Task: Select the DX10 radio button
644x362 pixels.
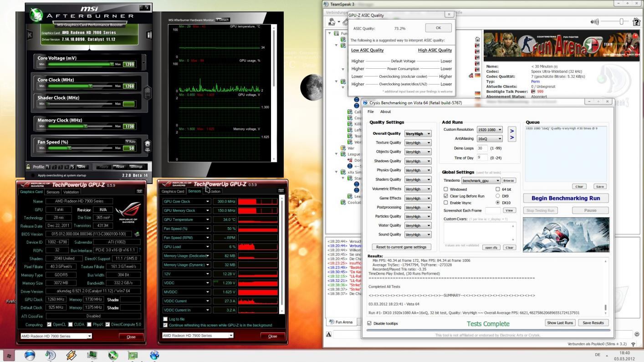Action: [498, 203]
